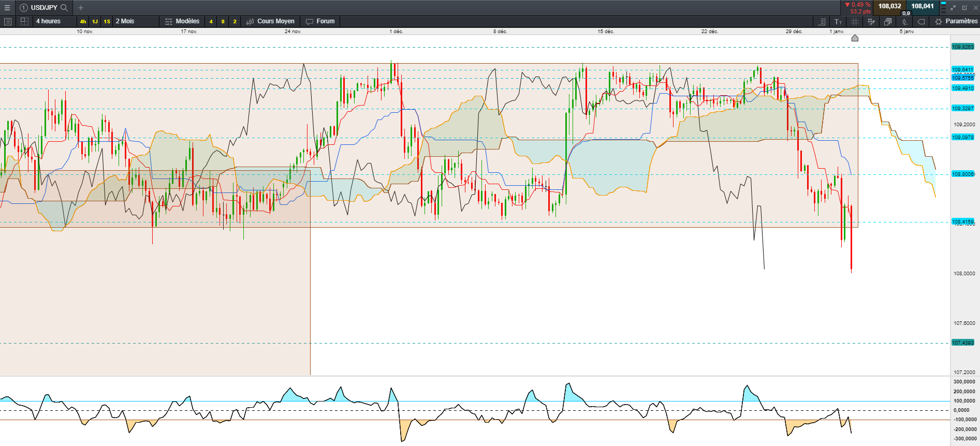Close the chart window
The width and height of the screenshot is (980, 446).
[975, 8]
